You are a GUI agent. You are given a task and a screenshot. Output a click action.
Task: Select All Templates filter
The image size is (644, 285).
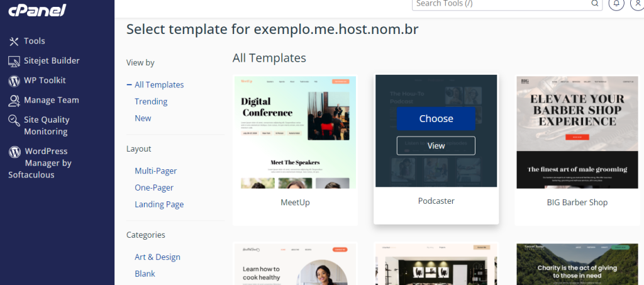coord(159,84)
